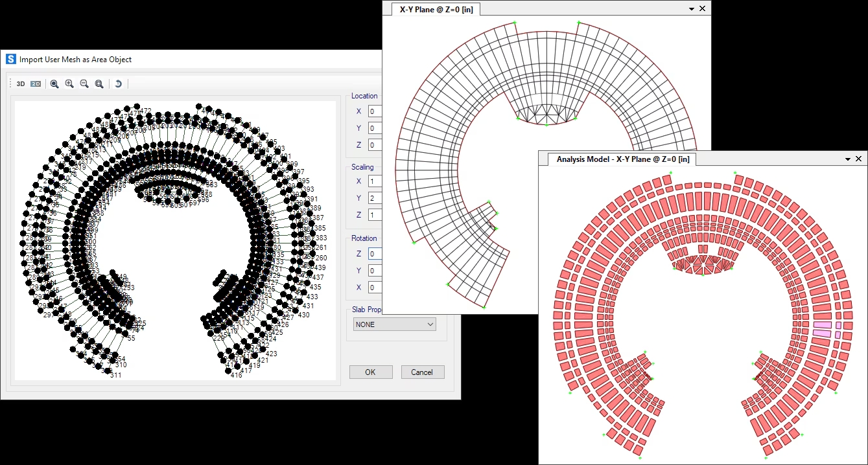Select the X-Y Plane @ Z=0 tab
Viewport: 868px width, 465px height.
435,9
